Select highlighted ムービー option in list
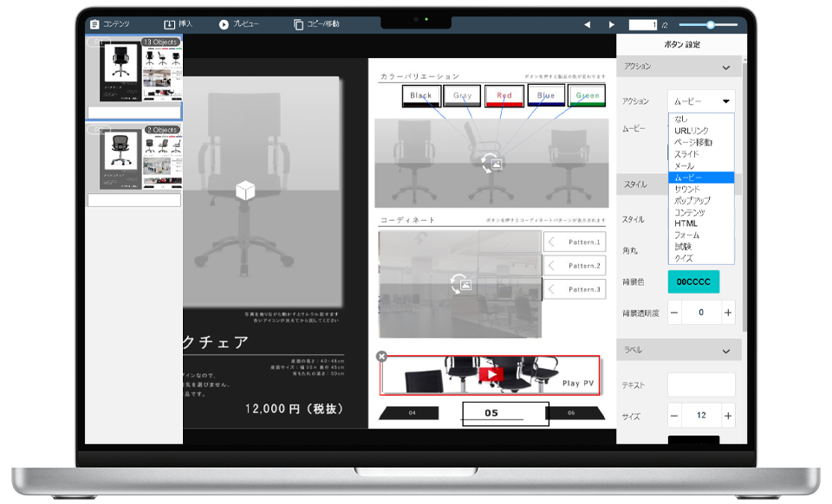832x504 pixels. 701,178
